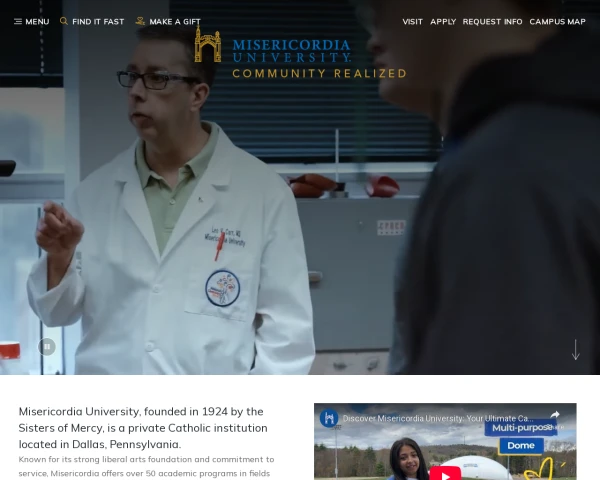Pause the hero background video
The width and height of the screenshot is (600, 480).
(x=47, y=347)
